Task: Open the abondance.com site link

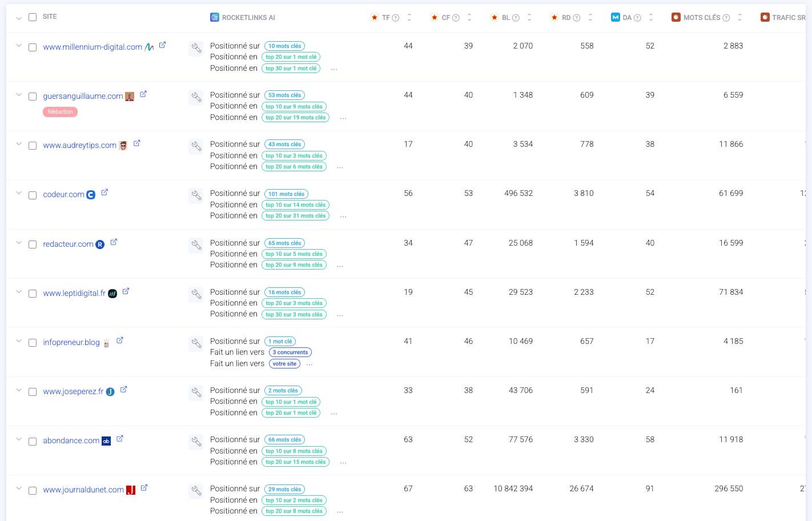Action: 71,440
